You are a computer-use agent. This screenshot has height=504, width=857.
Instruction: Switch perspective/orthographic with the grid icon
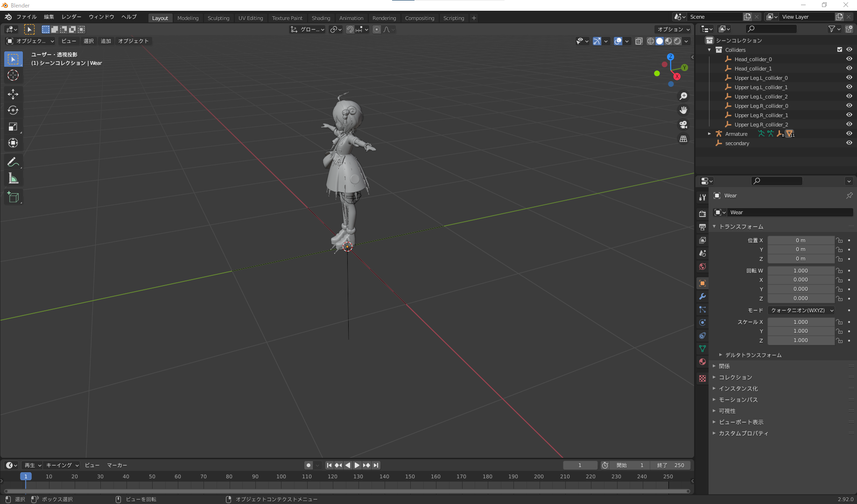(683, 139)
